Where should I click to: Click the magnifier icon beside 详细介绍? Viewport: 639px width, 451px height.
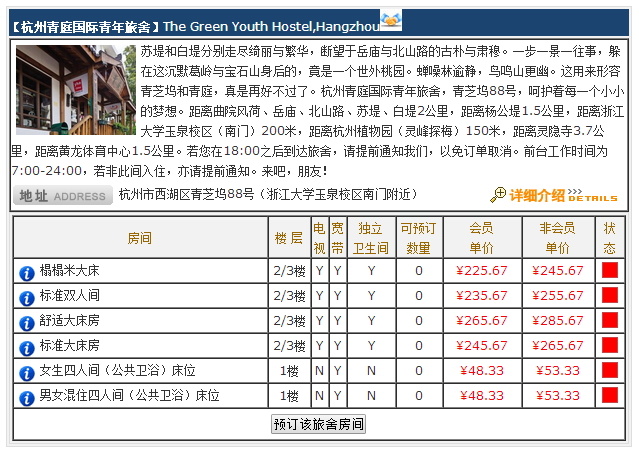click(x=498, y=195)
